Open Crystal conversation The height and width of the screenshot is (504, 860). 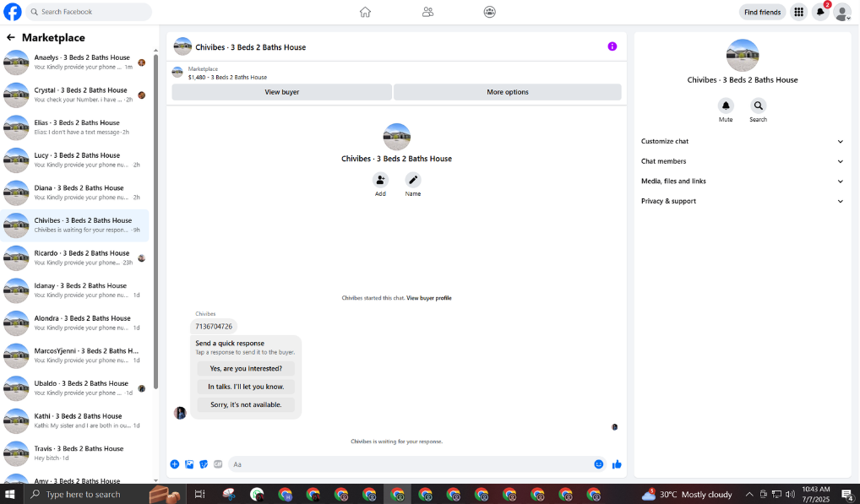tap(75, 95)
